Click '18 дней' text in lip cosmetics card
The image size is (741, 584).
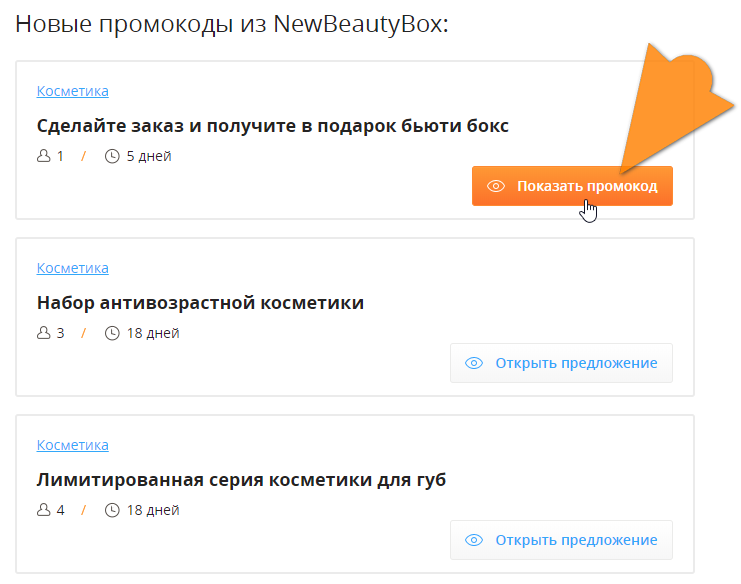pyautogui.click(x=153, y=511)
